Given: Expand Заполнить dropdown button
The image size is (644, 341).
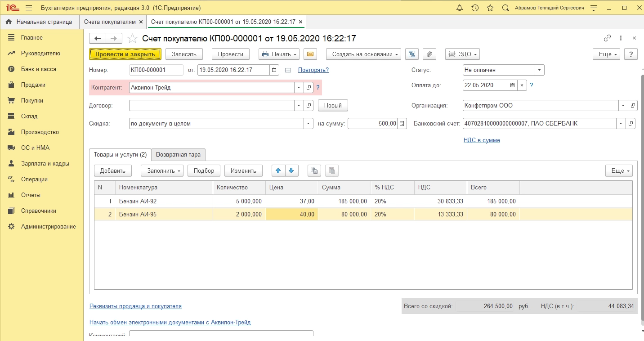Looking at the screenshot, I should [x=162, y=170].
